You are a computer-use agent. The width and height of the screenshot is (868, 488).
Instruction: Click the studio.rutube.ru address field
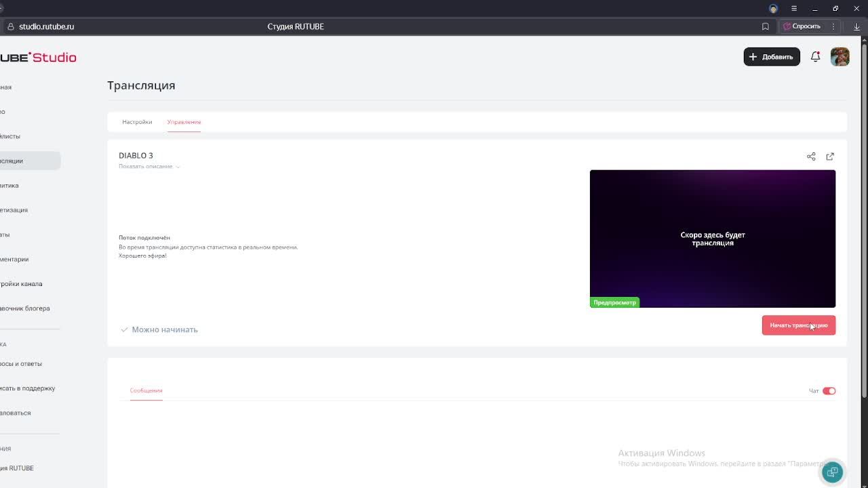(x=46, y=26)
